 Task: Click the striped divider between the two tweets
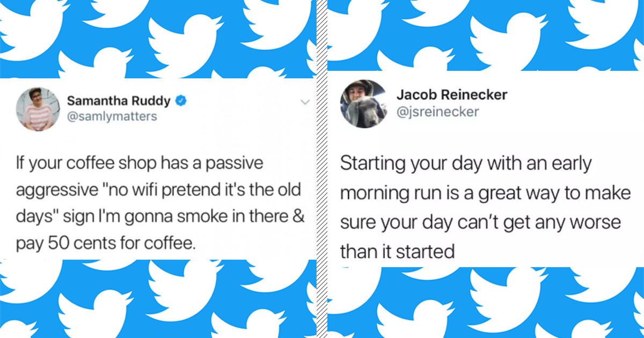coord(321,169)
